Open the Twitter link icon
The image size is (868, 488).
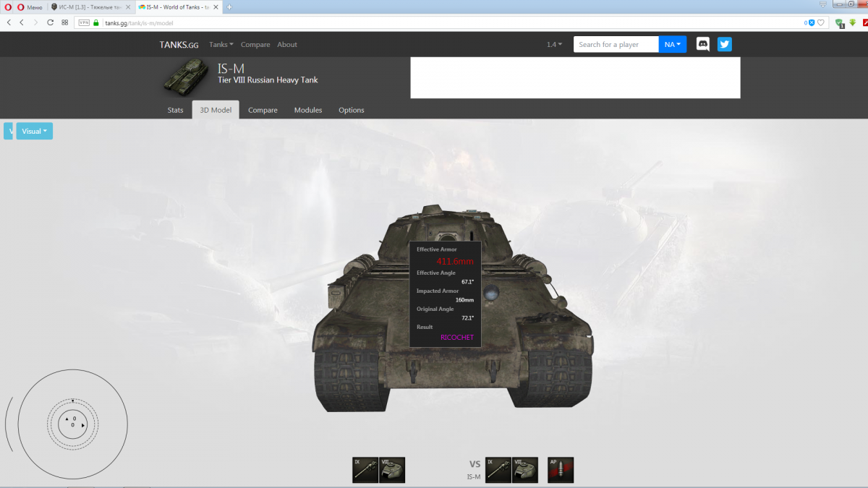pos(725,44)
